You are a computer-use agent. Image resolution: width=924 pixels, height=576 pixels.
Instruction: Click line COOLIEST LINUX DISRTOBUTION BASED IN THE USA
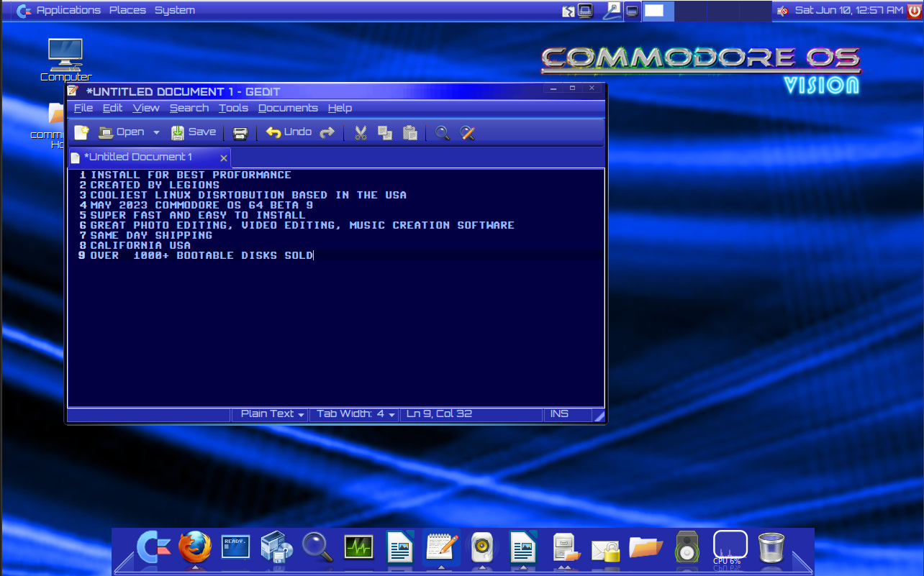[248, 195]
